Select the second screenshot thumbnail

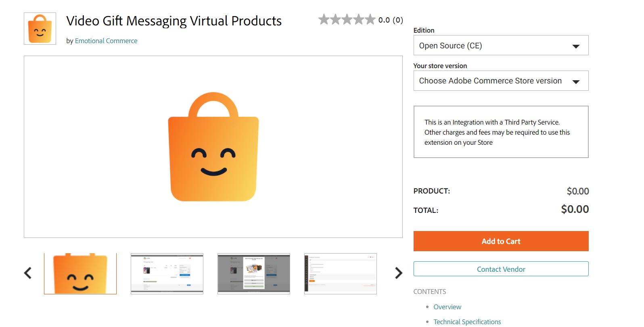coord(167,273)
